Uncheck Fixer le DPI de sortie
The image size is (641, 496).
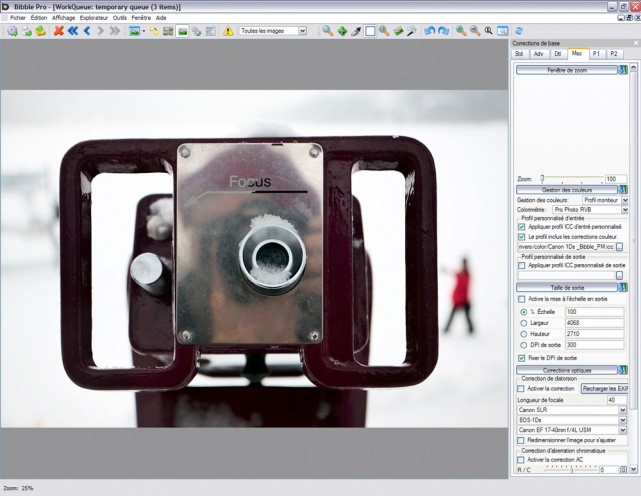(x=521, y=358)
